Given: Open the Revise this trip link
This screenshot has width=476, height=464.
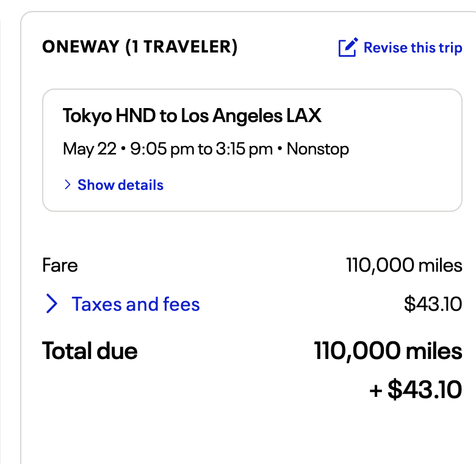Looking at the screenshot, I should 413,48.
